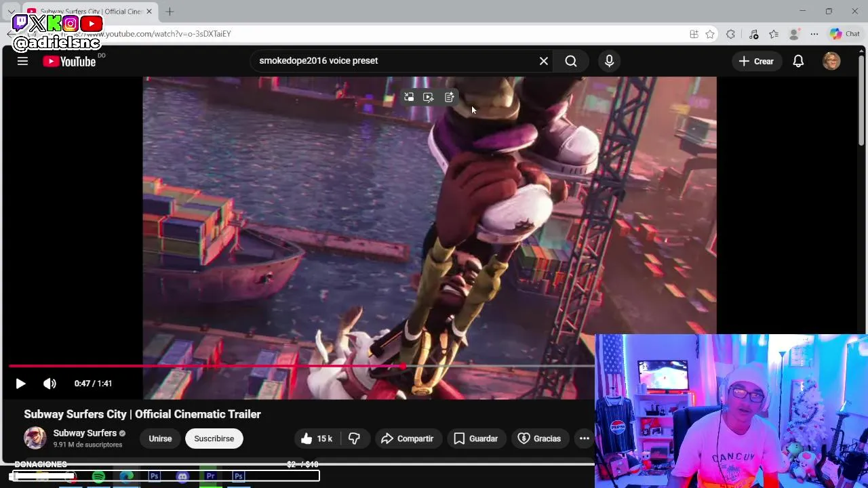Open Spotify from the taskbar
The width and height of the screenshot is (868, 488).
pos(98,476)
